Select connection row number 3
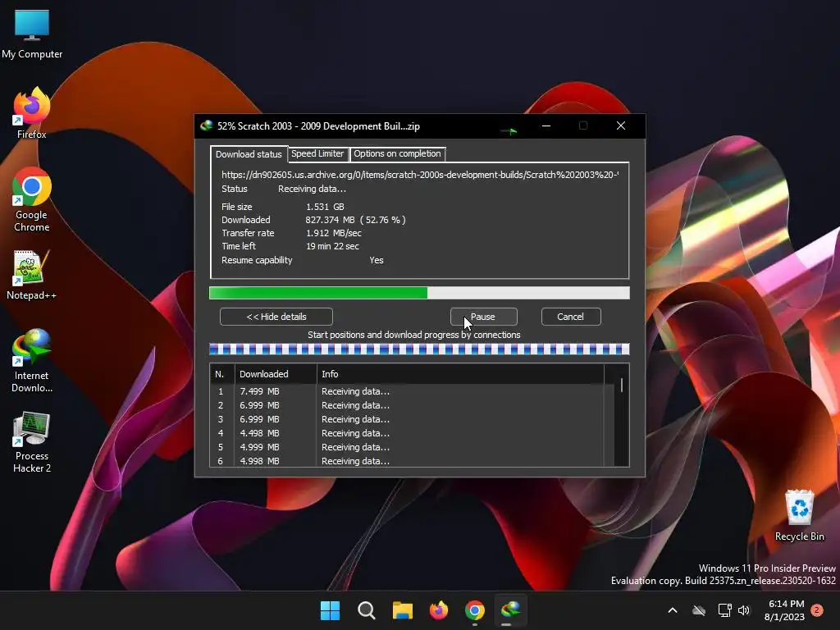 pos(413,419)
